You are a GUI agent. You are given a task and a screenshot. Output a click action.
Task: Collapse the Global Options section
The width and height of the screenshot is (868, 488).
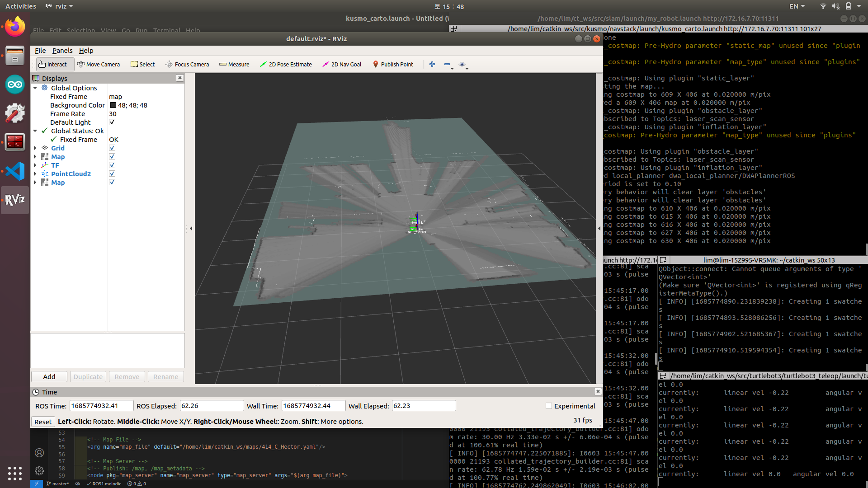[x=35, y=88]
